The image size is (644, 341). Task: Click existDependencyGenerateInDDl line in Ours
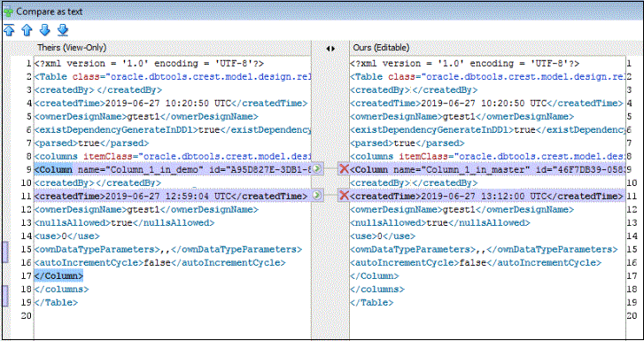(487, 130)
